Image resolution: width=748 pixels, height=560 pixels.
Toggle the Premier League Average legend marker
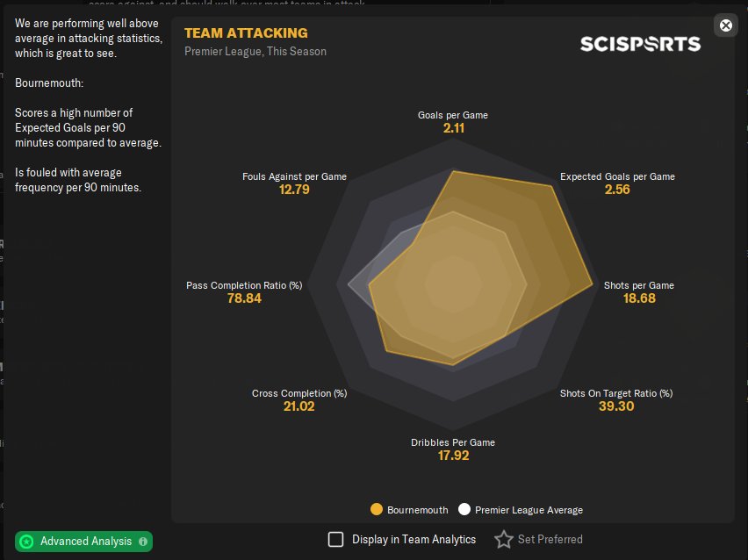click(464, 510)
